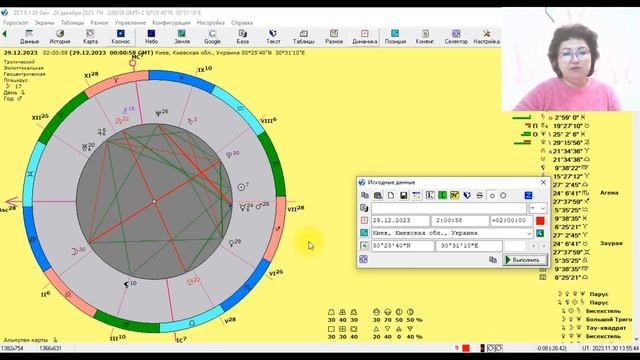
Task: Click the blue Z icon in the data dialog
Action: click(528, 196)
